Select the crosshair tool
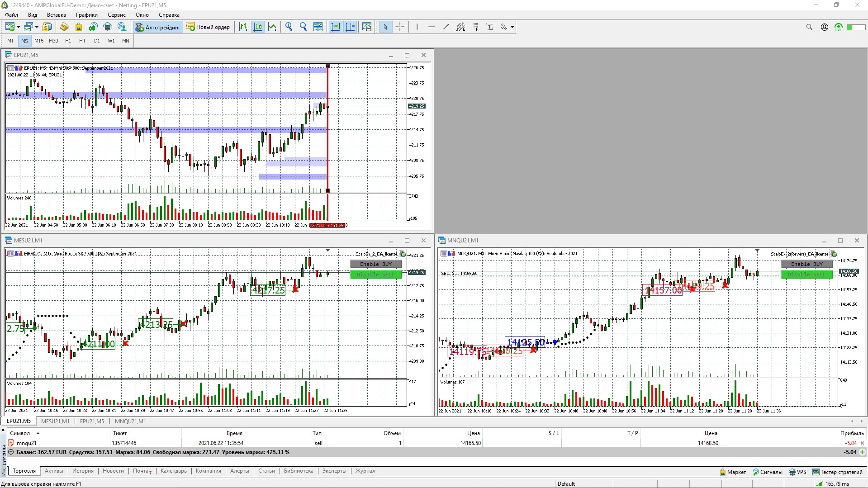 400,27
